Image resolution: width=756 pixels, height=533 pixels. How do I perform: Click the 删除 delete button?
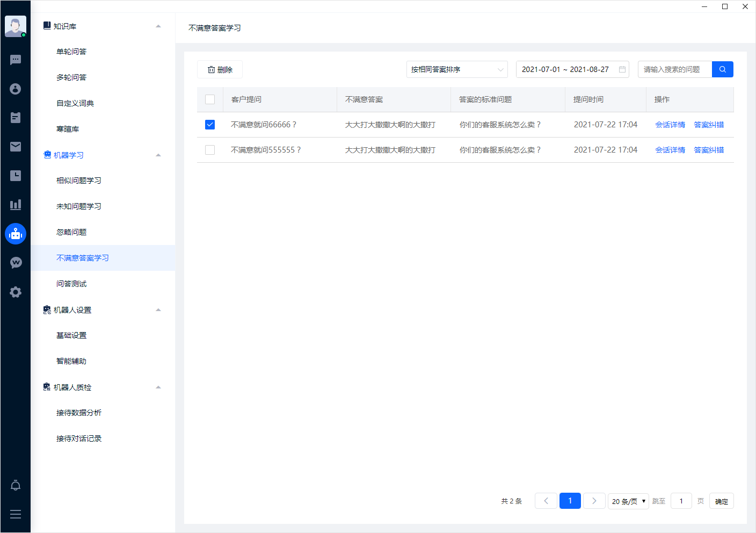pyautogui.click(x=220, y=69)
